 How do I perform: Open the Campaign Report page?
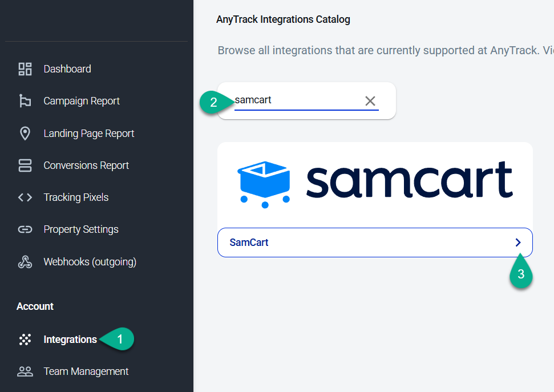tap(82, 101)
